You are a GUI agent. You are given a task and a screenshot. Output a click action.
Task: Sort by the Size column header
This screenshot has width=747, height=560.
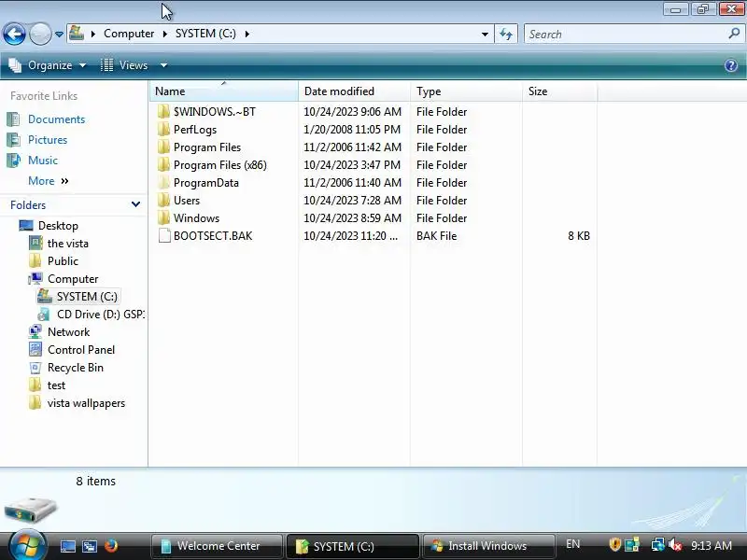pyautogui.click(x=559, y=91)
